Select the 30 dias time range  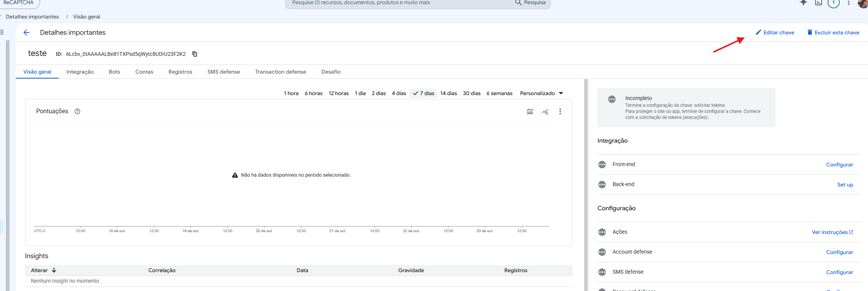pos(472,93)
